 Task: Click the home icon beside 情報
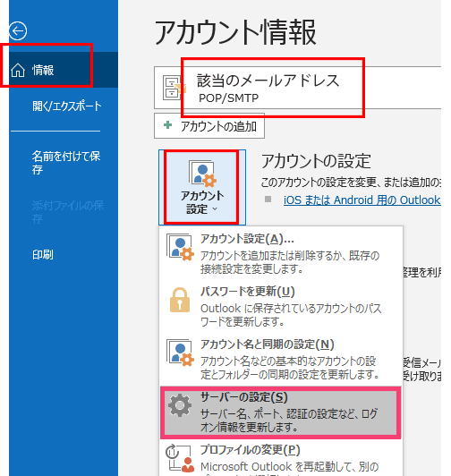[x=18, y=70]
